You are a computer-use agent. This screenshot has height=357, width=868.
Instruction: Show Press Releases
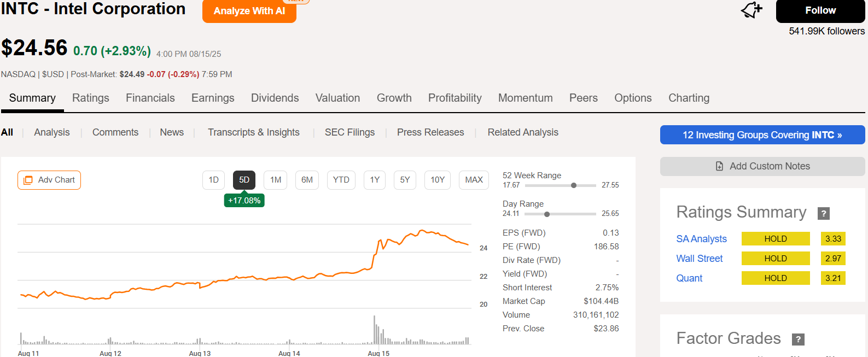pos(430,132)
